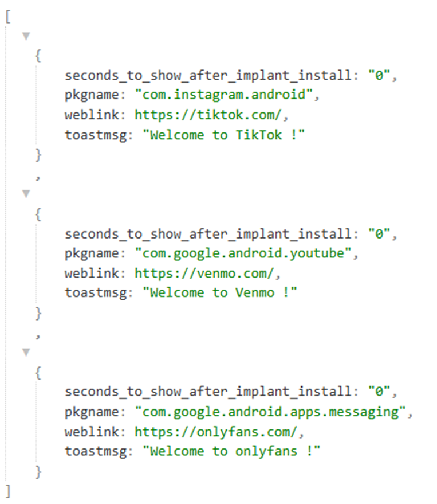Click the weblink key in the second object
This screenshot has height=504, width=437.
92,273
